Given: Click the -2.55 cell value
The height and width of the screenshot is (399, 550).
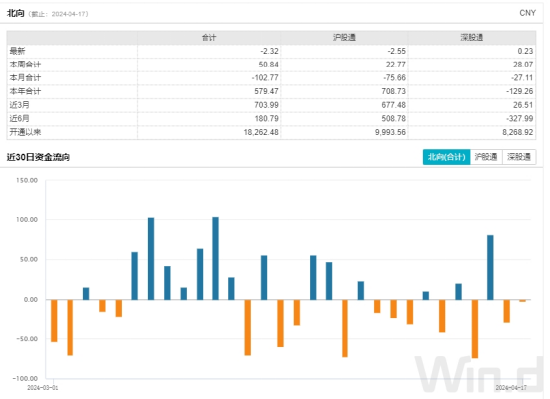Looking at the screenshot, I should 396,51.
